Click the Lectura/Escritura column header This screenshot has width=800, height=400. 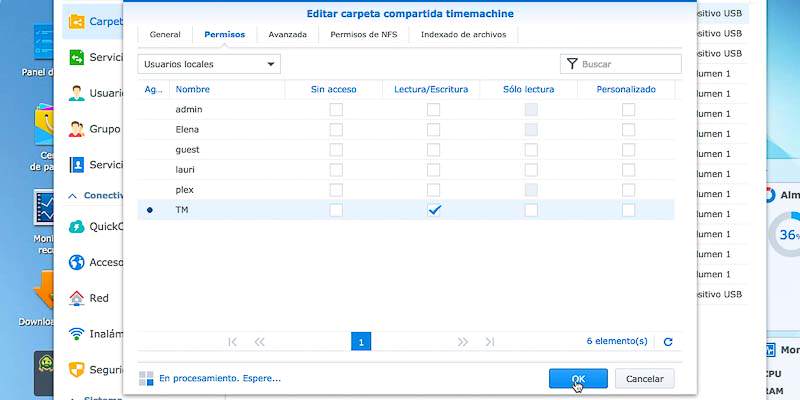[431, 89]
